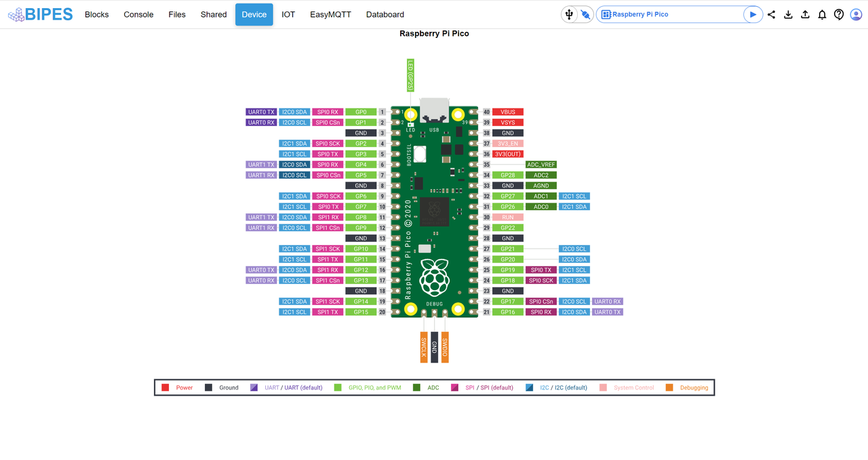Image resolution: width=868 pixels, height=460 pixels.
Task: Click the GP16 pin label
Action: (x=508, y=312)
